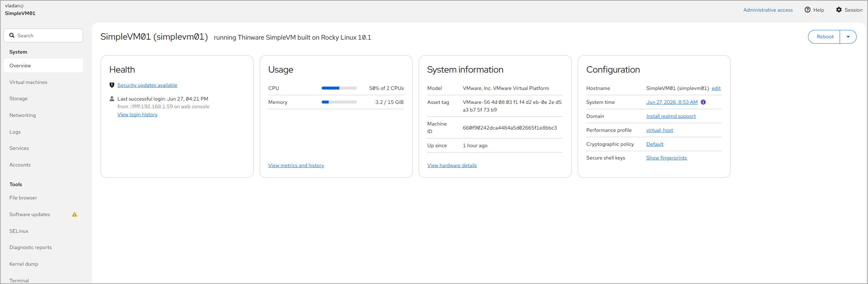The image size is (868, 284).
Task: Click the security shield icon in Health
Action: [112, 85]
